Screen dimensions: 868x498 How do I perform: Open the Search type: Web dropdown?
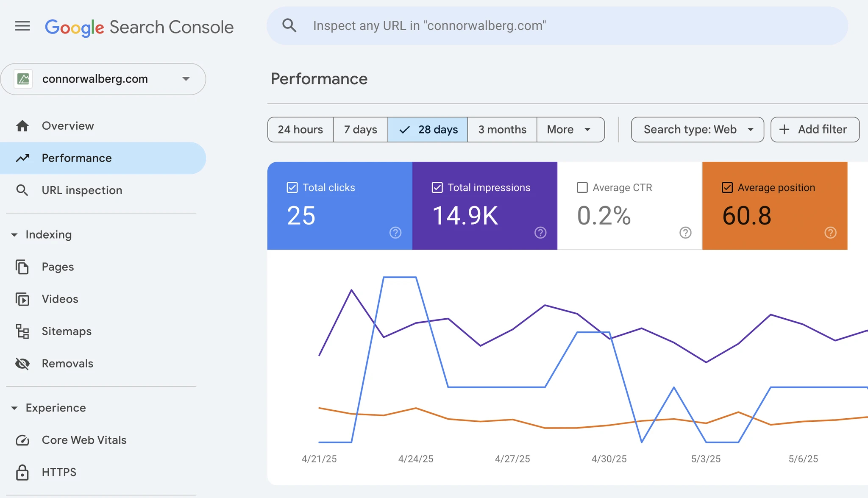[x=697, y=129]
